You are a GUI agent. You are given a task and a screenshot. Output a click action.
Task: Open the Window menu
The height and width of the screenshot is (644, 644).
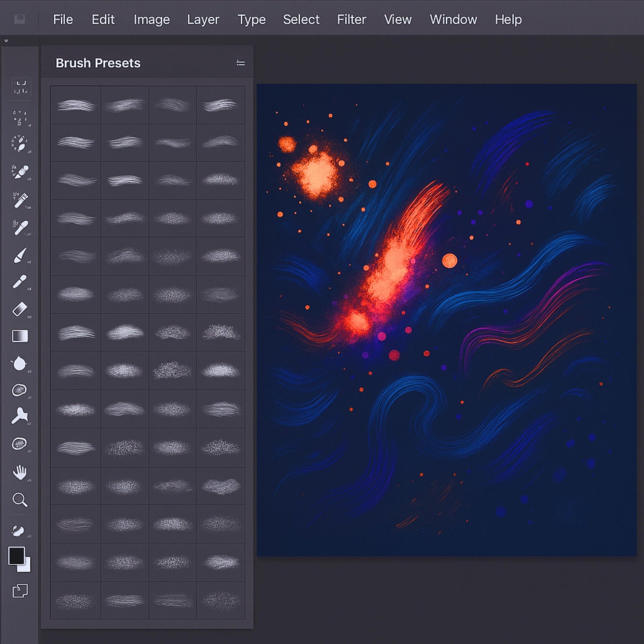453,20
